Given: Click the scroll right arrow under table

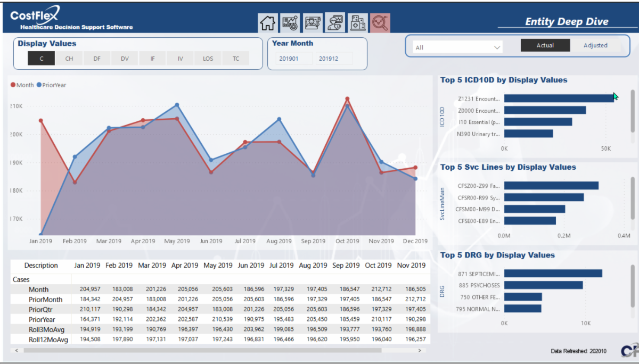Looking at the screenshot, I should pos(420,351).
